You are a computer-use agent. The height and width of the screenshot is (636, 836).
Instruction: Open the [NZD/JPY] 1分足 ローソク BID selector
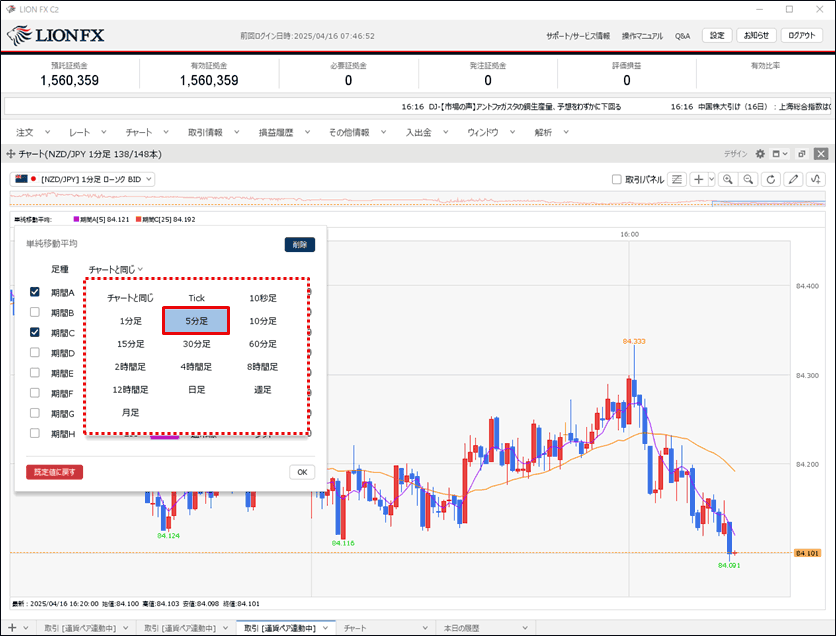(x=83, y=180)
